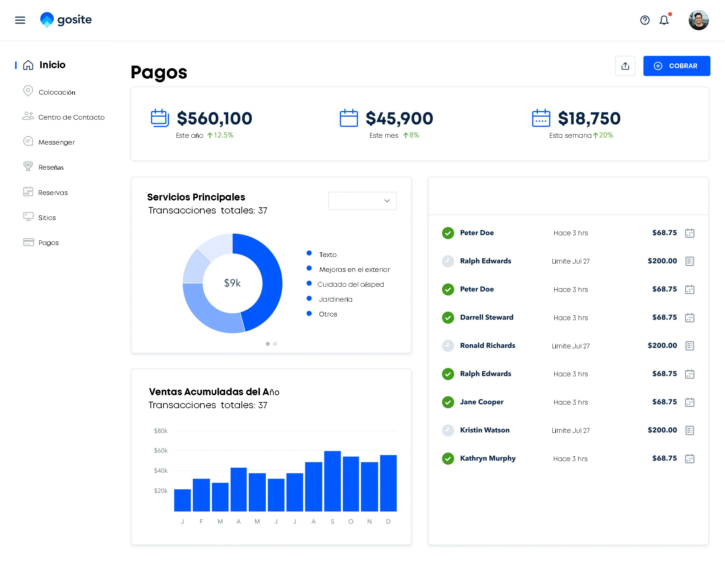Open the notifications bell
This screenshot has width=725, height=588.
(x=664, y=20)
